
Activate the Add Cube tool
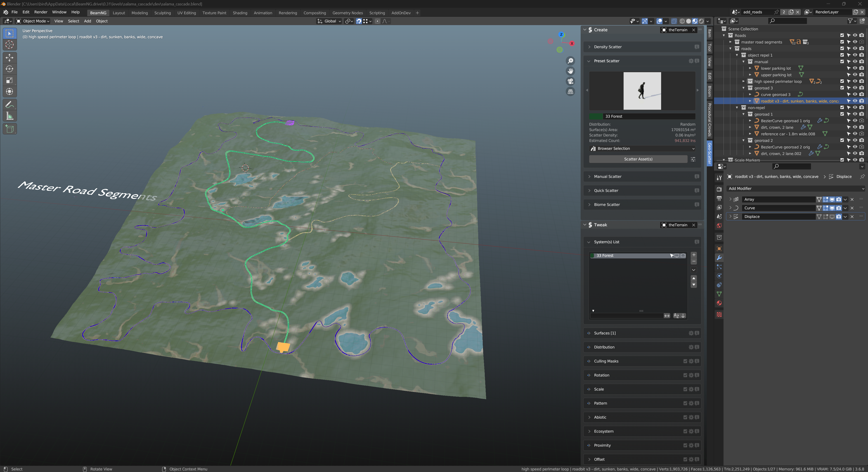click(9, 129)
